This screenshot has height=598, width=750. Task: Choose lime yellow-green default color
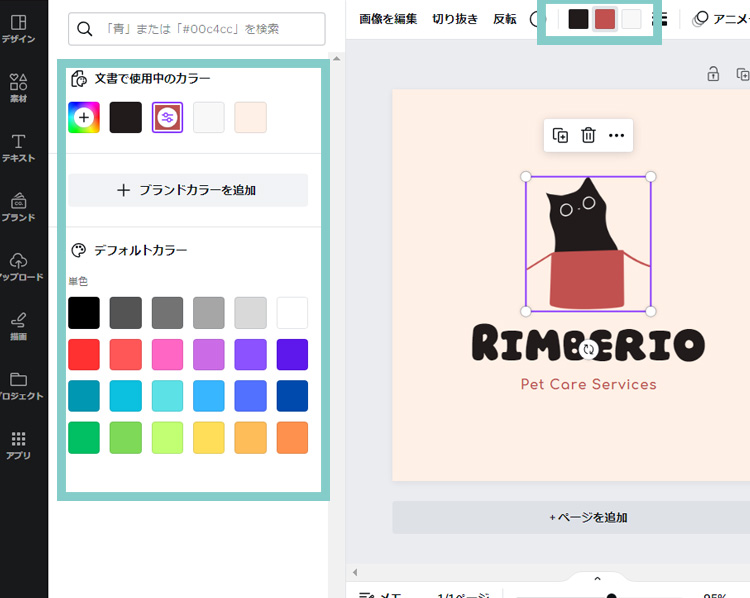point(167,438)
